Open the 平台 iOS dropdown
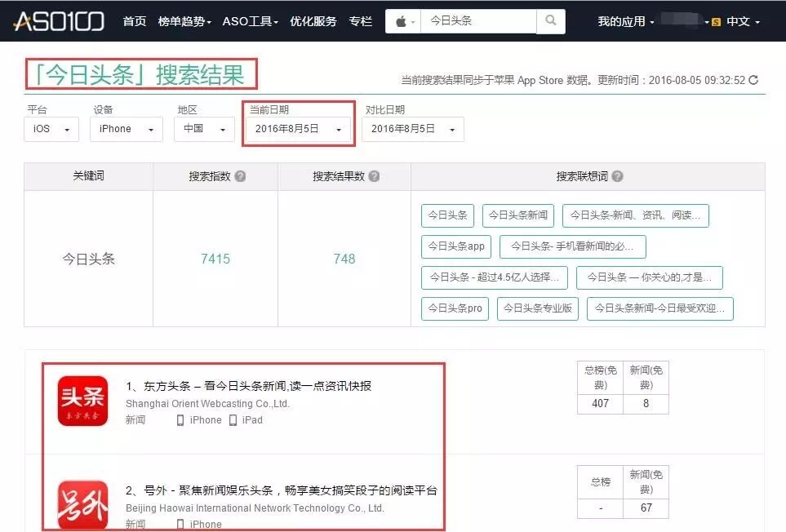Image resolution: width=786 pixels, height=532 pixels. [51, 129]
